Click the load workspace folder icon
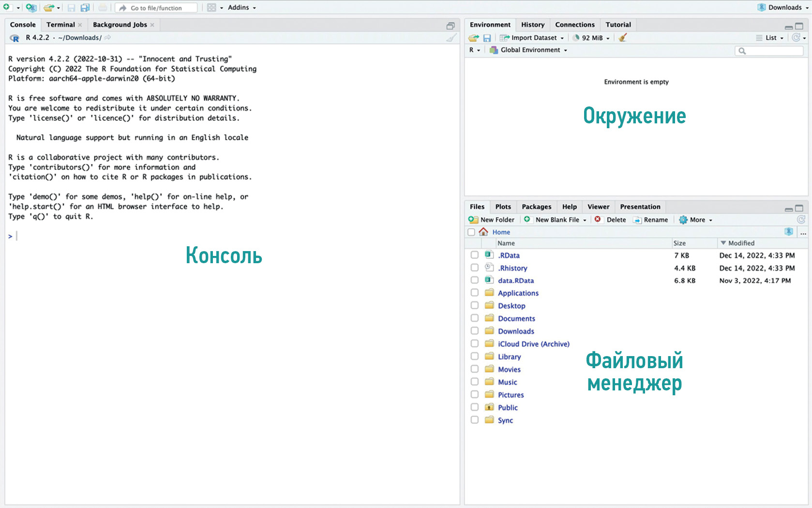Screen dimensions: 812x508 coord(473,38)
